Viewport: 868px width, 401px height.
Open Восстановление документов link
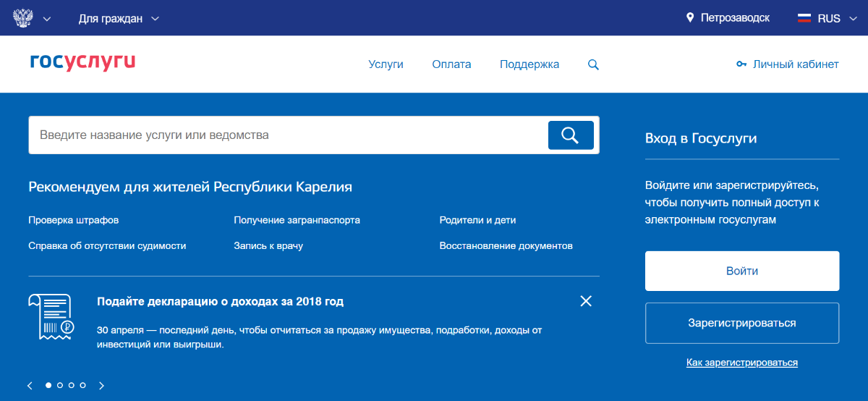[x=506, y=246]
